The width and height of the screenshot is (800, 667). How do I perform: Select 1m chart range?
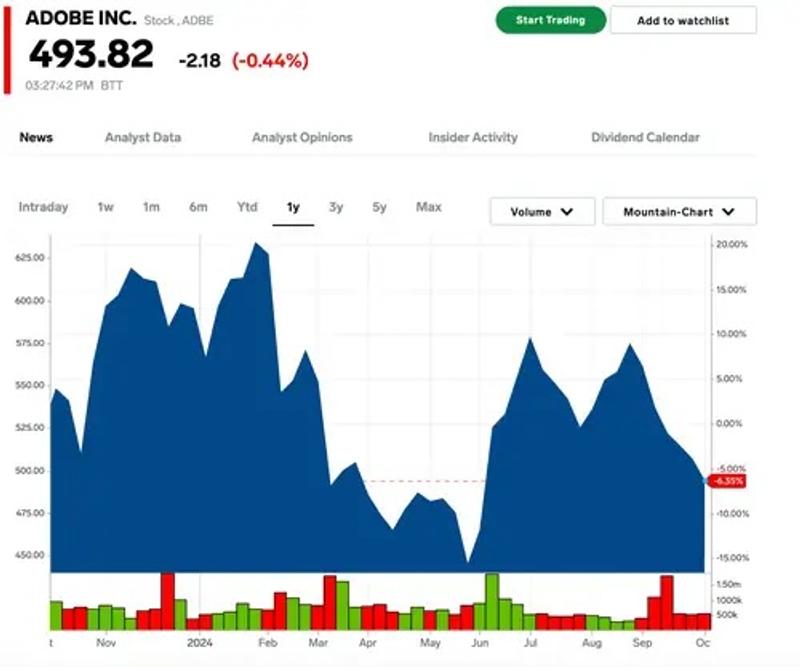click(151, 207)
